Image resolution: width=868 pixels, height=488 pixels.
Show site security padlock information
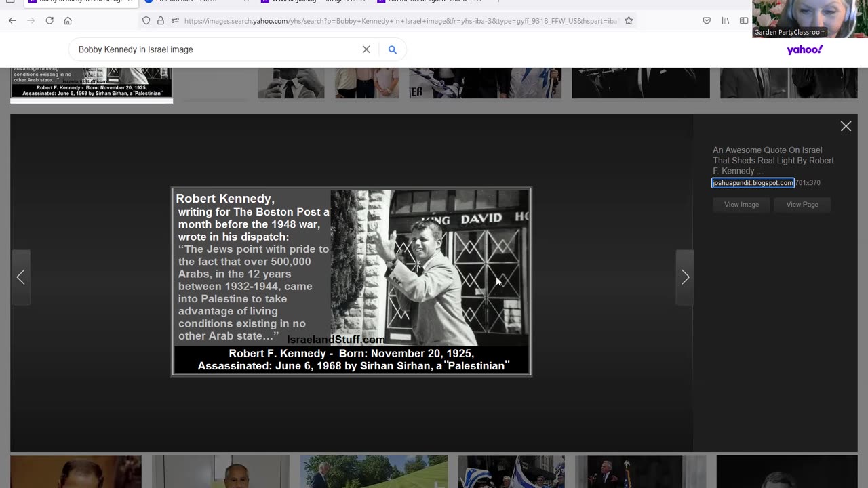[x=161, y=21]
